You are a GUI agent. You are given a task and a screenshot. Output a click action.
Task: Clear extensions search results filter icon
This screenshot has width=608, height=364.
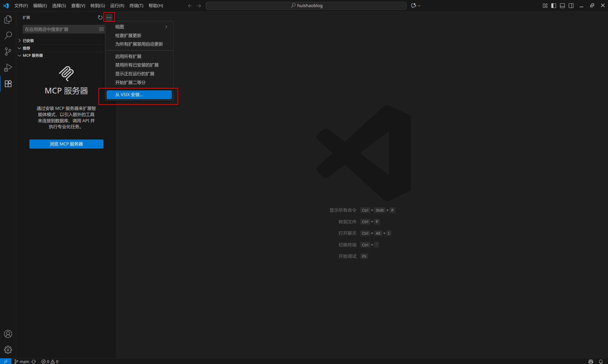coord(101,29)
